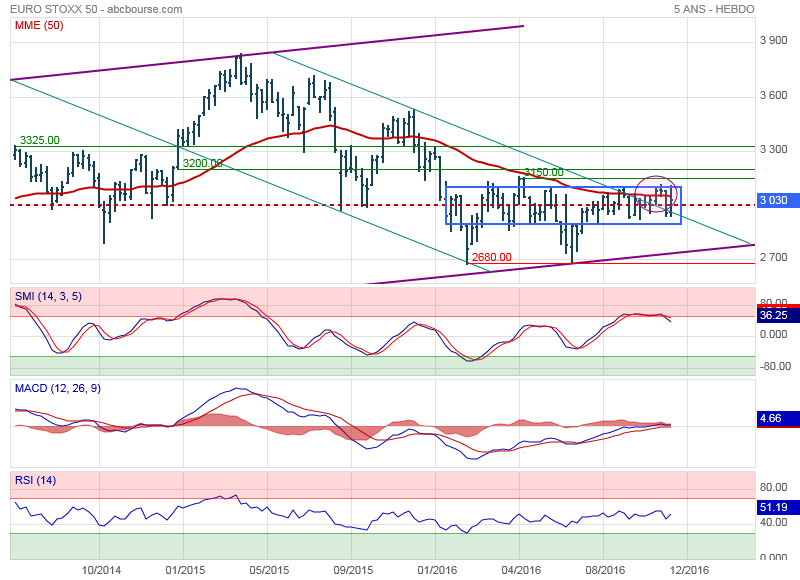Click the 'RSI (14)' indicator label
This screenshot has width=800, height=580.
[x=35, y=480]
